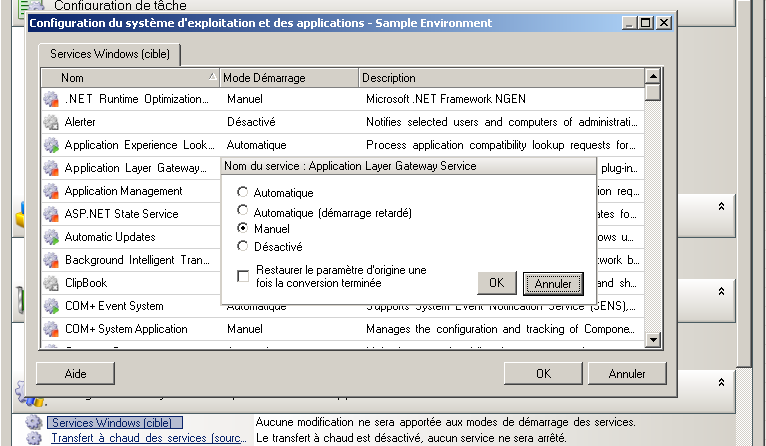This screenshot has height=446, width=766.
Task: Click the .NET Runtime Optimization service icon
Action: 51,99
